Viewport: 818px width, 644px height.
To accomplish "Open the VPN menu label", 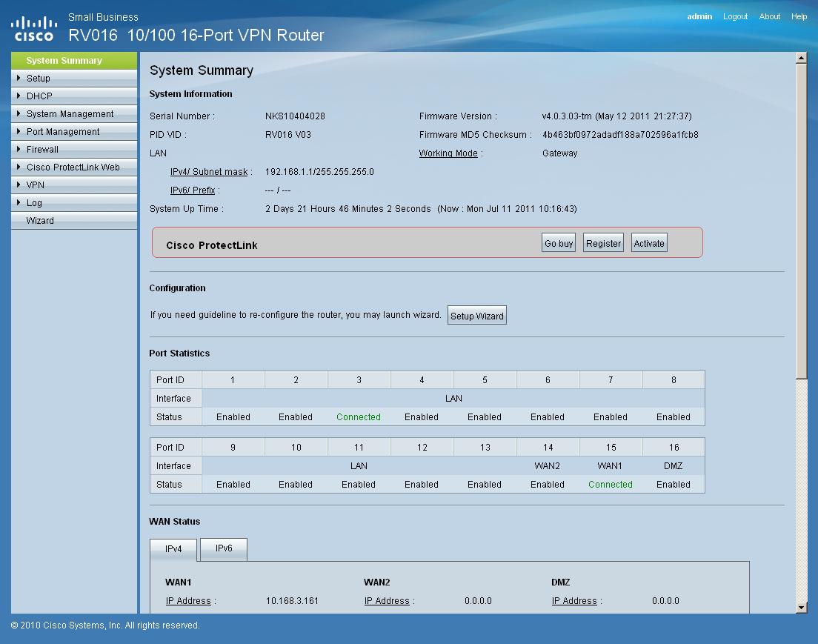I will tap(35, 185).
